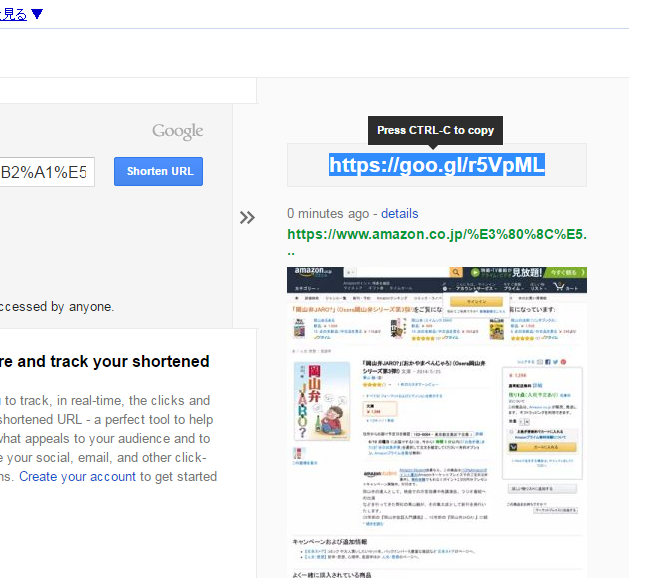662x578 pixels.
Task: Expand the dropdown triangle after 見る
Action: (x=37, y=14)
